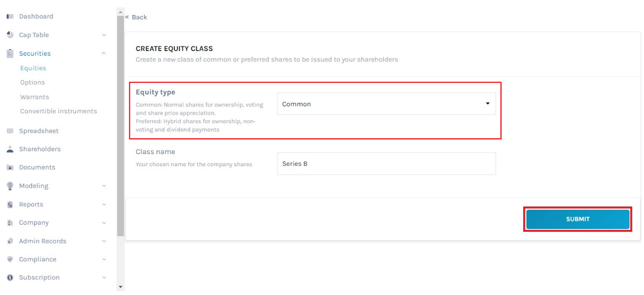Image resolution: width=644 pixels, height=295 pixels.
Task: Select Warrants under Securities
Action: [x=34, y=97]
